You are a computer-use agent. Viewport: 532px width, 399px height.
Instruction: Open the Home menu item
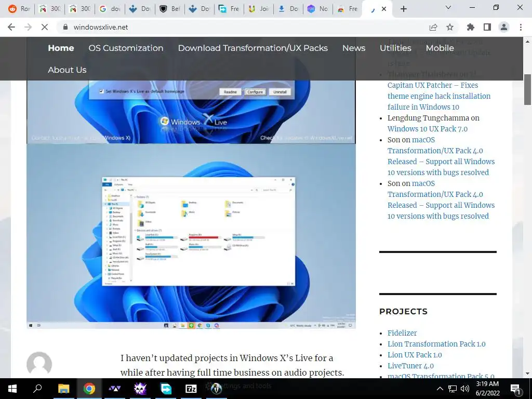click(61, 48)
